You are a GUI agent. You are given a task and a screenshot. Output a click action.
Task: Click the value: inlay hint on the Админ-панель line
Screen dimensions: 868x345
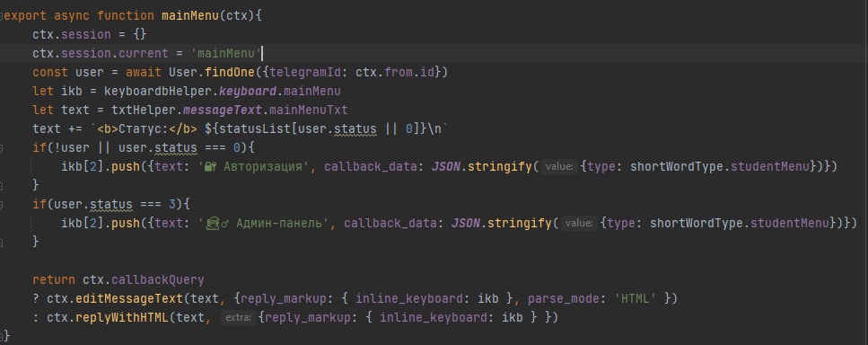click(579, 223)
